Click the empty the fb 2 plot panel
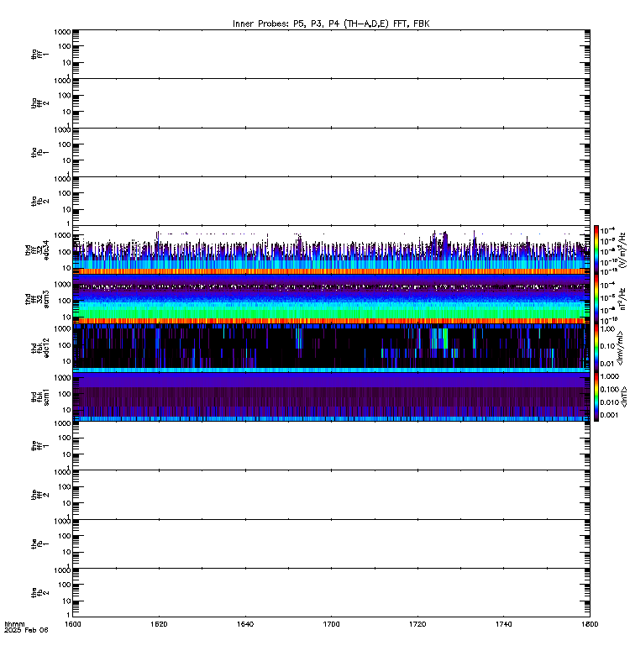The image size is (630, 672). pos(331,593)
